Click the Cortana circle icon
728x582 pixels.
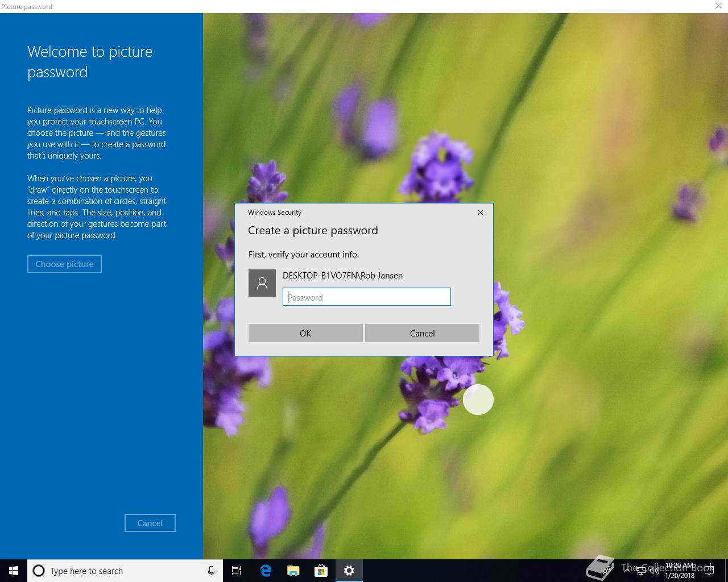[x=39, y=571]
